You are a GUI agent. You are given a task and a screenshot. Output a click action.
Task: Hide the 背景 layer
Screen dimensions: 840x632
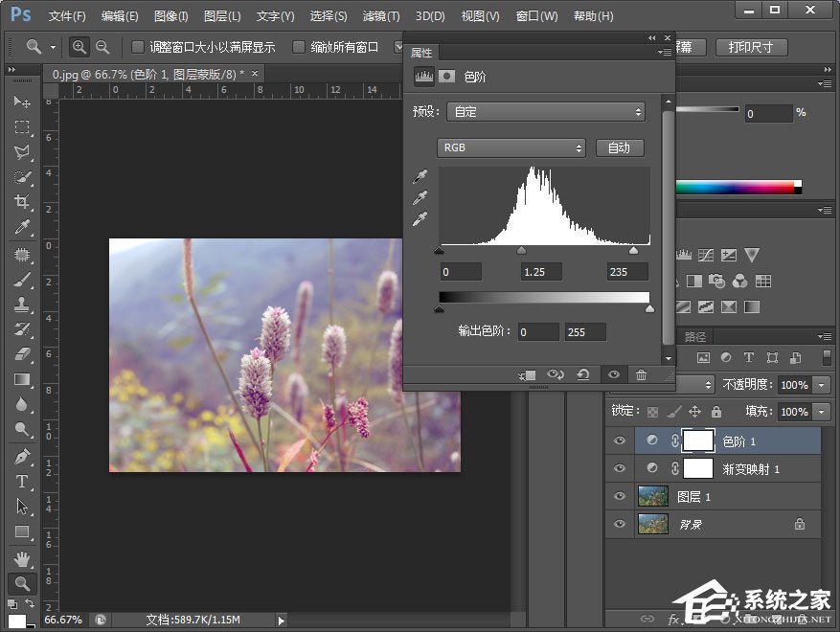point(619,524)
